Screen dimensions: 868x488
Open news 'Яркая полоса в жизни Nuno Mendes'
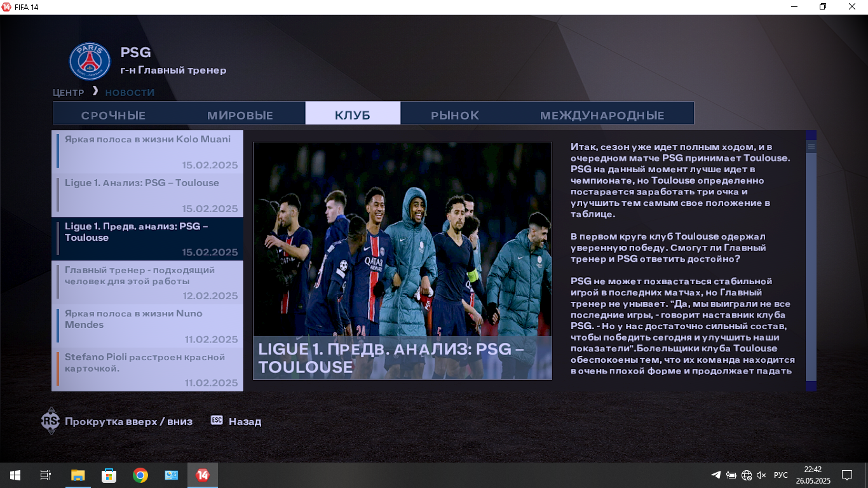tap(147, 325)
